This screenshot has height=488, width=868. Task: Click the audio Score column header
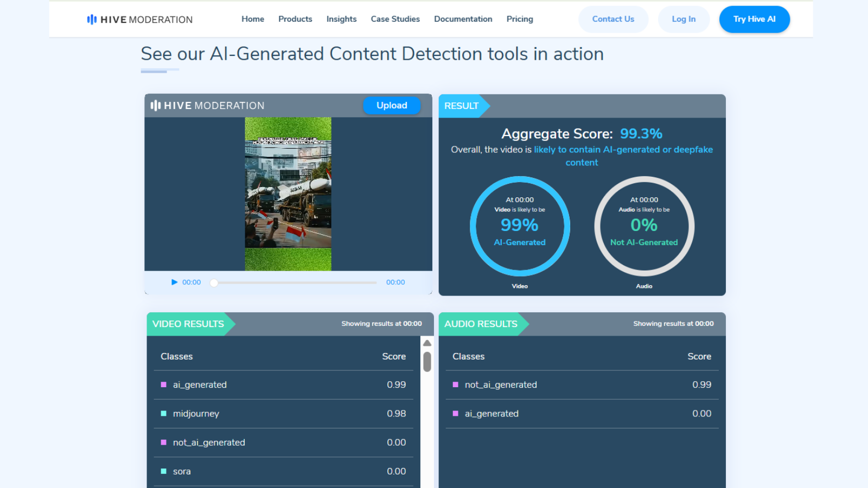[699, 356]
